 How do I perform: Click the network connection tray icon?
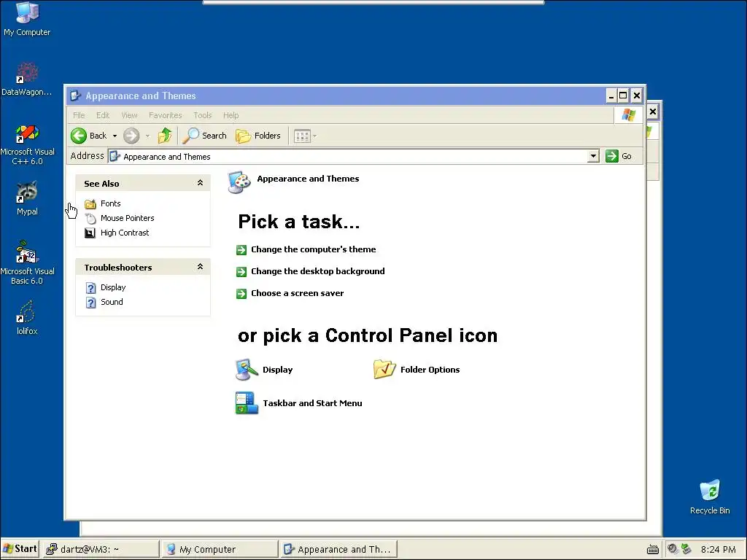tap(686, 549)
